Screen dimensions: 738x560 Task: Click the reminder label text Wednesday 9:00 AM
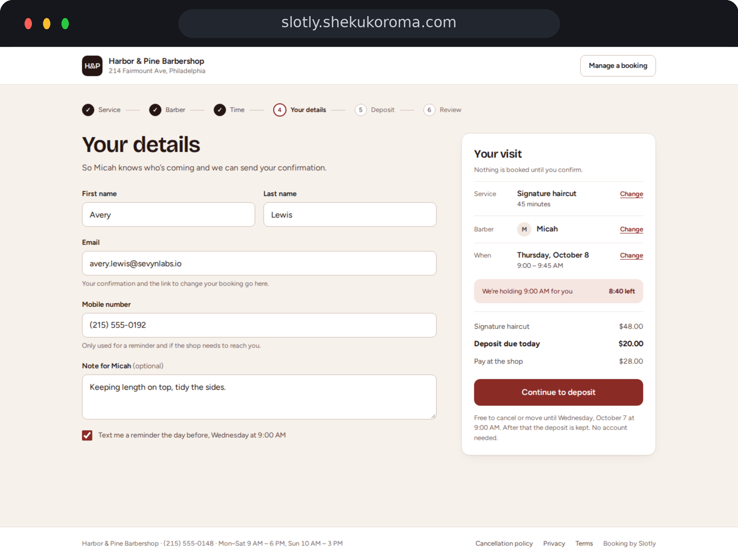point(192,435)
